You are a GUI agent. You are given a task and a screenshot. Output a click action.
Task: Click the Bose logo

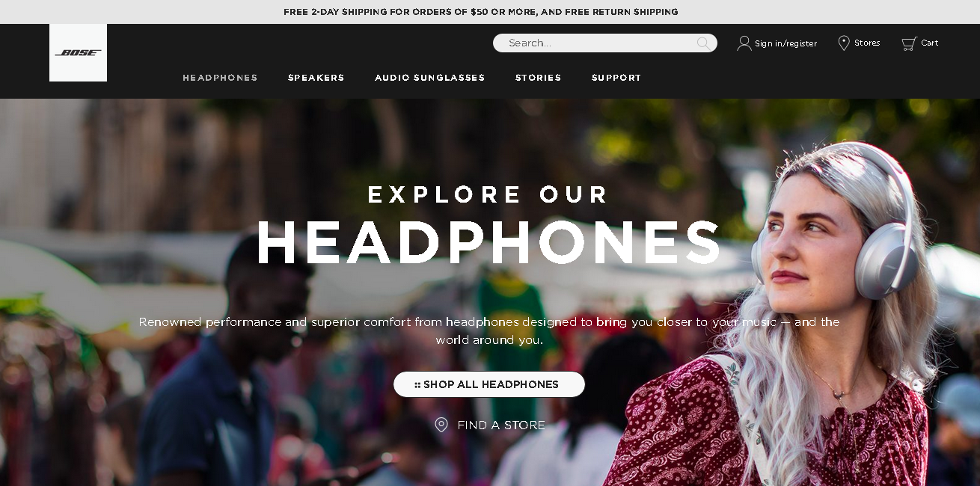pos(78,53)
